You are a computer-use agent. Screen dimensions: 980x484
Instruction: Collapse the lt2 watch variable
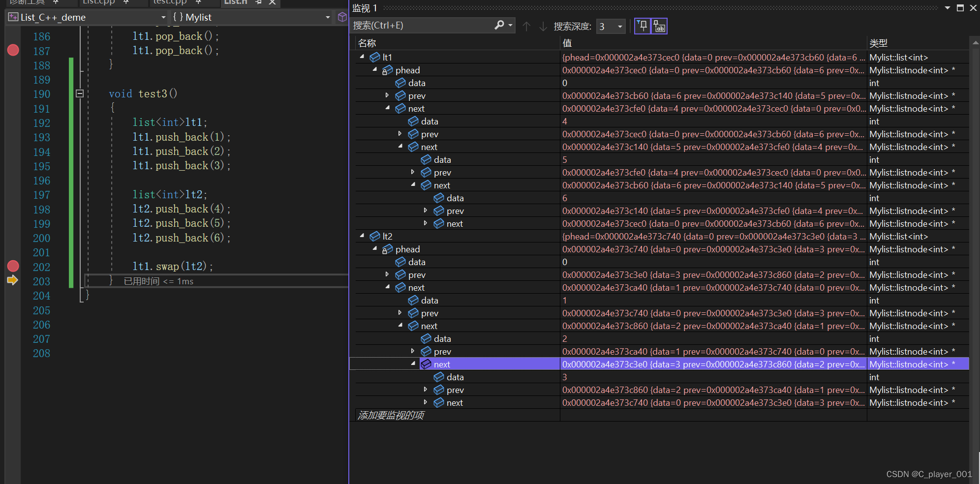tap(362, 236)
